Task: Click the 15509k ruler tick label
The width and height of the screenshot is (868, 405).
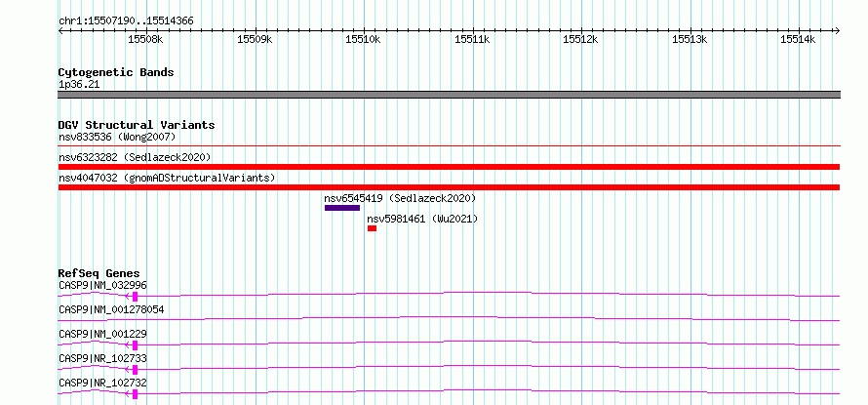Action: click(x=255, y=39)
